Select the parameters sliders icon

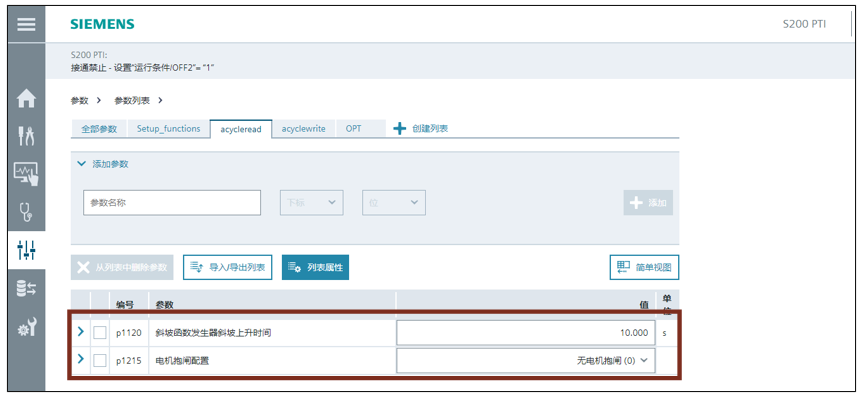point(26,249)
